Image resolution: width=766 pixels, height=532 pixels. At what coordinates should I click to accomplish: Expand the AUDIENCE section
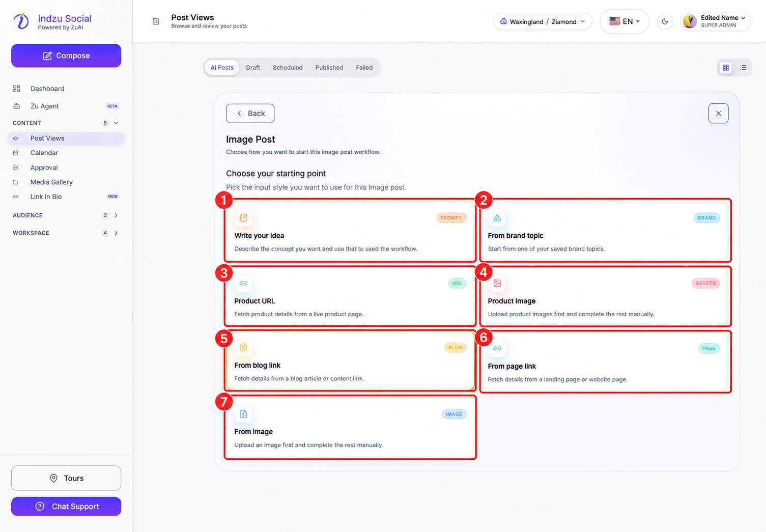(66, 215)
